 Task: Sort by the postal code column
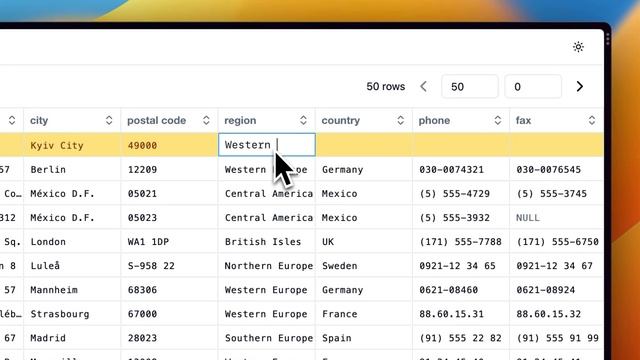coord(206,120)
